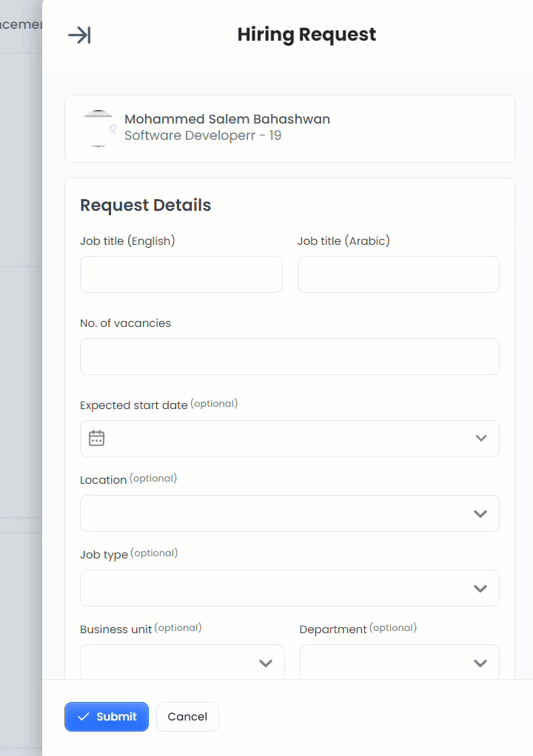
Task: Click the Business unit dropdown chevron
Action: [266, 663]
